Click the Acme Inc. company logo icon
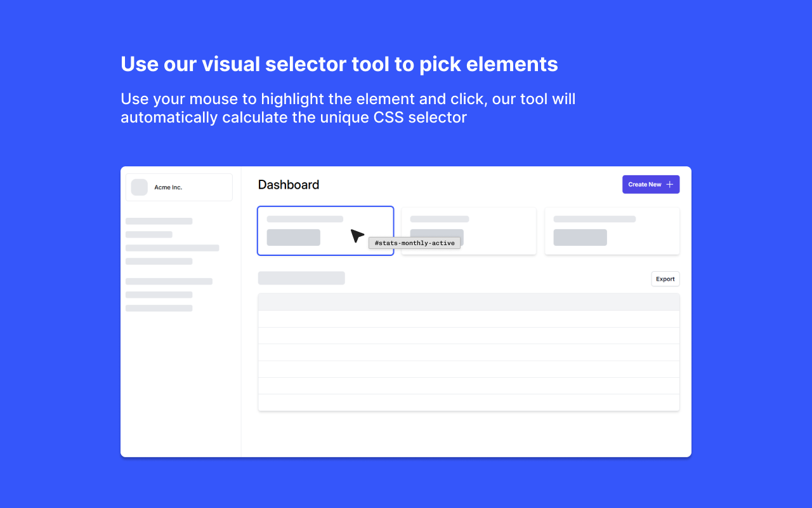The height and width of the screenshot is (508, 812). pos(139,187)
